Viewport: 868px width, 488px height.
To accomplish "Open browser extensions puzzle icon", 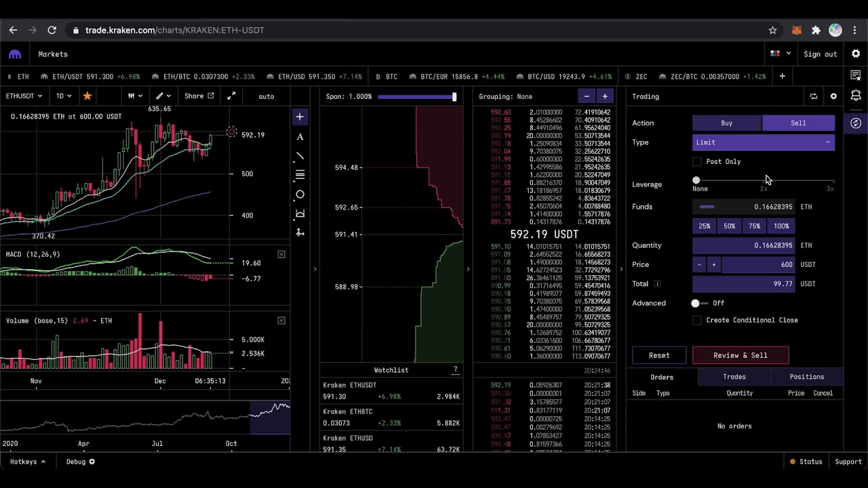I will click(x=816, y=30).
